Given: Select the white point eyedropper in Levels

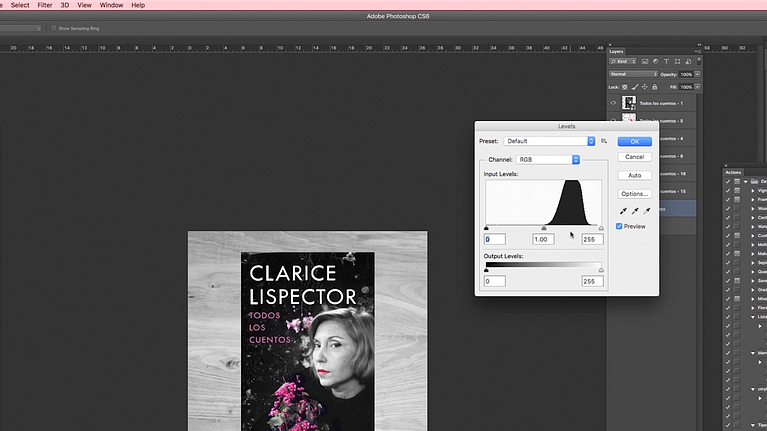Looking at the screenshot, I should [647, 211].
